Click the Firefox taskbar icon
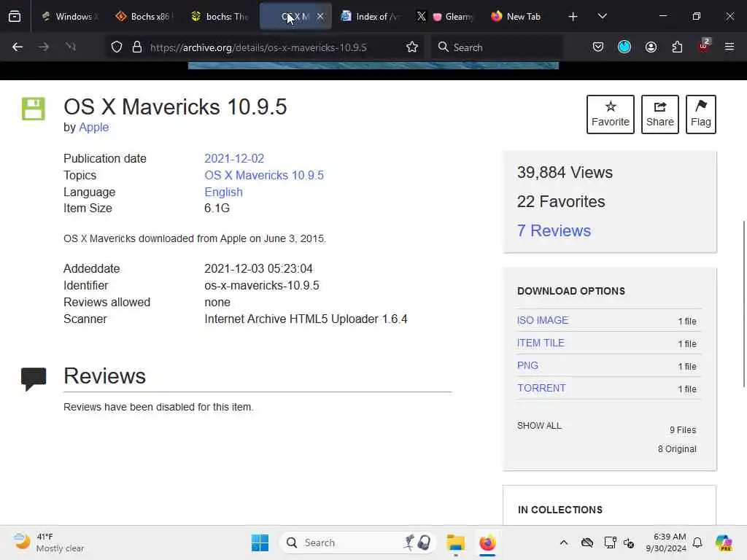This screenshot has height=560, width=747. tap(487, 542)
